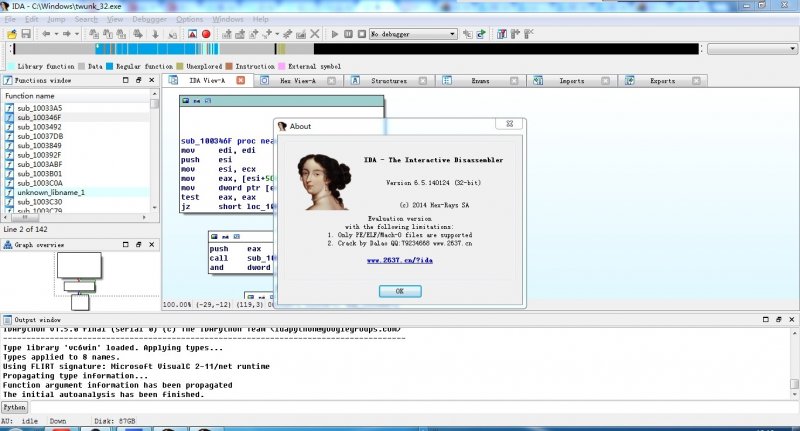The width and height of the screenshot is (800, 431).
Task: Open the Search menu
Action: [86, 19]
